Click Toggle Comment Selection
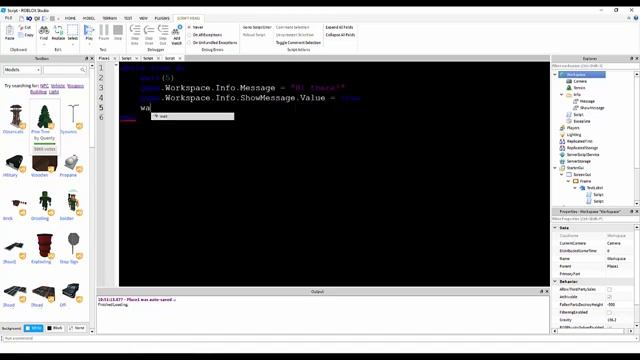Viewport: 640px width, 360px height. tap(298, 42)
